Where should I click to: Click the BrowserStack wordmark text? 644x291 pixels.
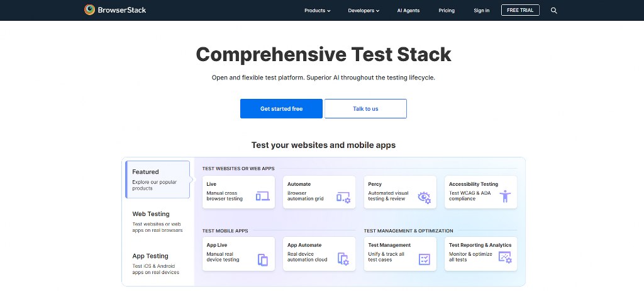(122, 10)
